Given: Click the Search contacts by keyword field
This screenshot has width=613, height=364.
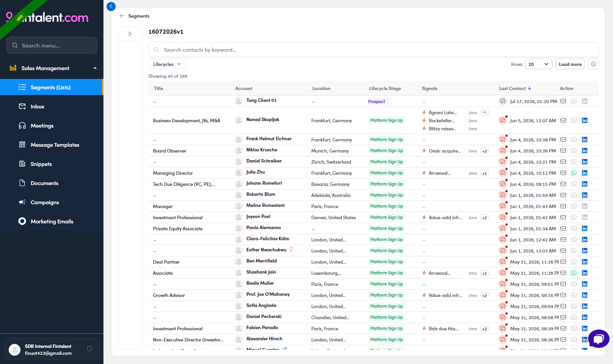Looking at the screenshot, I should pyautogui.click(x=374, y=50).
